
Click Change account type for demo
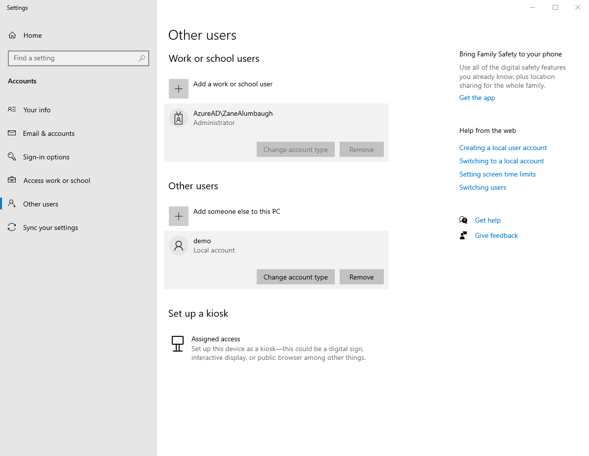click(296, 277)
